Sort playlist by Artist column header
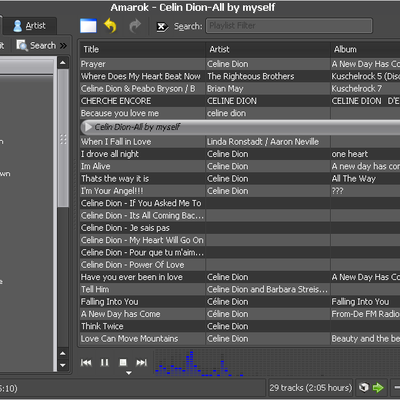Screen dimensions: 400x400 coord(268,49)
